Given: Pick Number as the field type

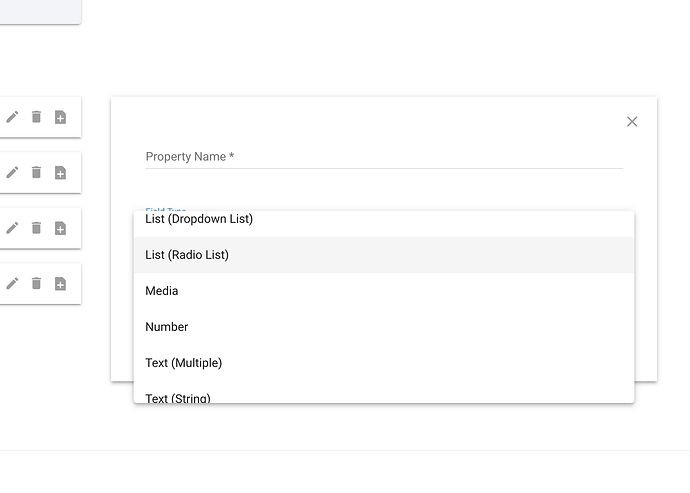Looking at the screenshot, I should point(384,327).
